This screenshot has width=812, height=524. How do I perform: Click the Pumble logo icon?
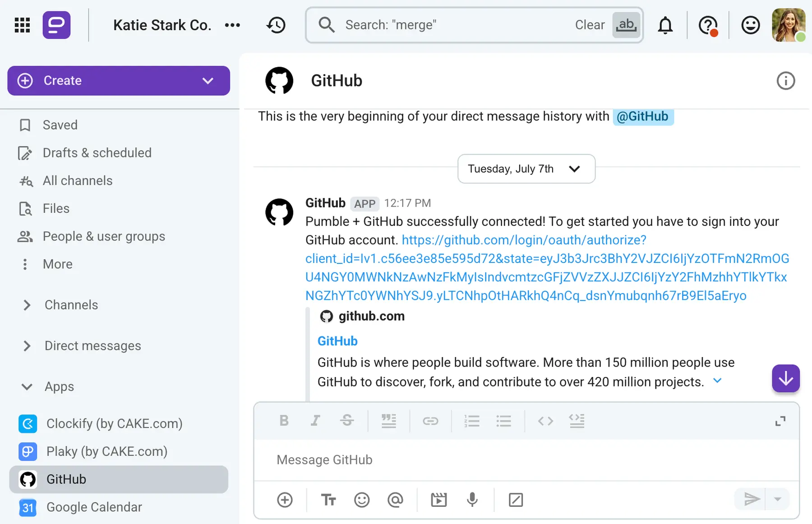point(56,25)
